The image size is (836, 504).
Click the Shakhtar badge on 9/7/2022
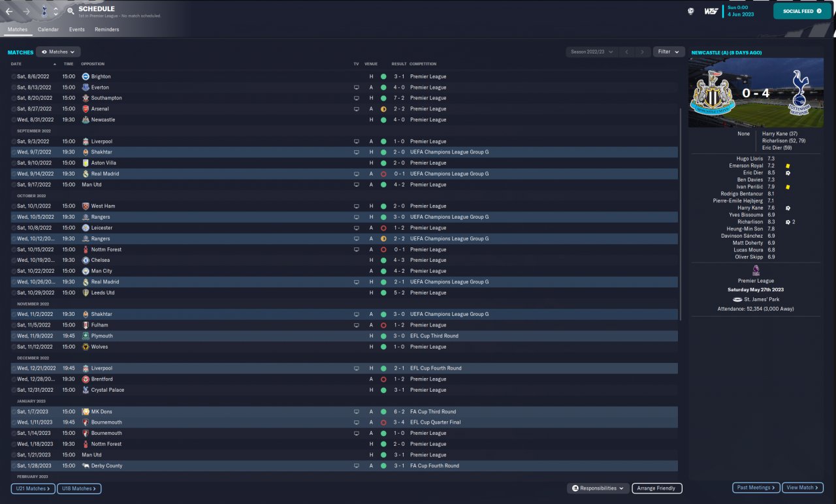86,152
